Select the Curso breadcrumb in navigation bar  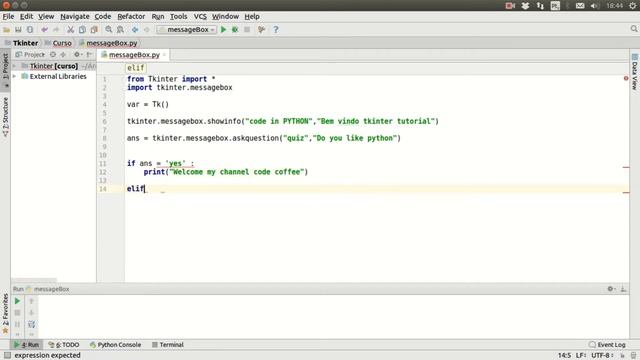[58, 43]
